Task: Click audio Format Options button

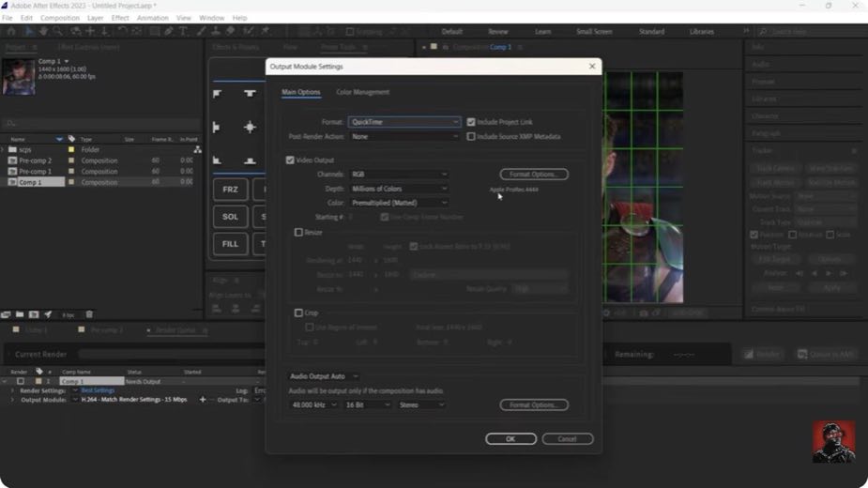Action: pos(534,404)
